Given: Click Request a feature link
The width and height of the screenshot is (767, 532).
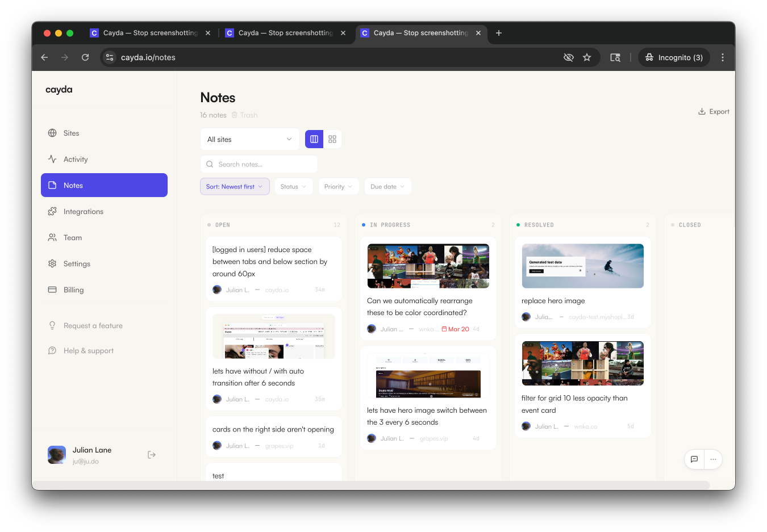Looking at the screenshot, I should 93,326.
